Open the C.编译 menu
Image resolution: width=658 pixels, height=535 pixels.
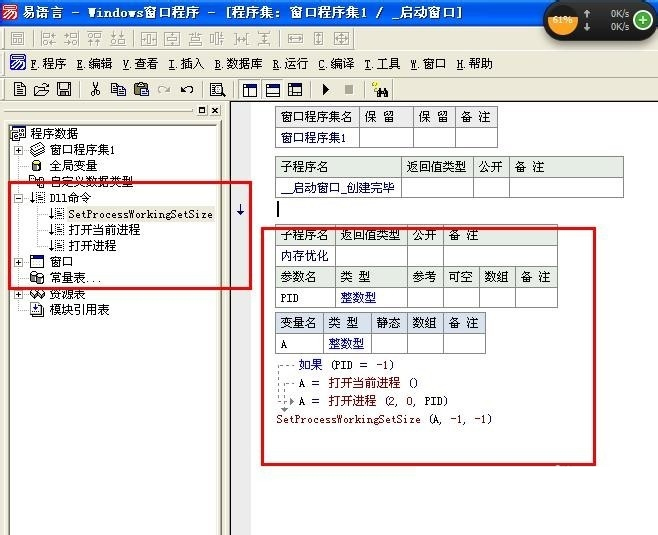click(336, 64)
